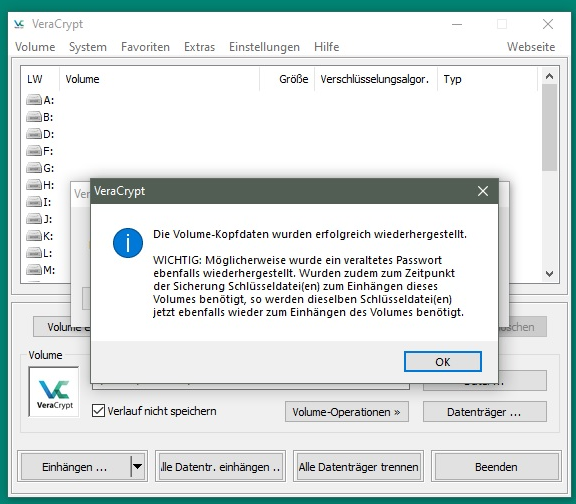This screenshot has width=576, height=504.
Task: Minimize the VeraCrypt main window
Action: tap(457, 24)
